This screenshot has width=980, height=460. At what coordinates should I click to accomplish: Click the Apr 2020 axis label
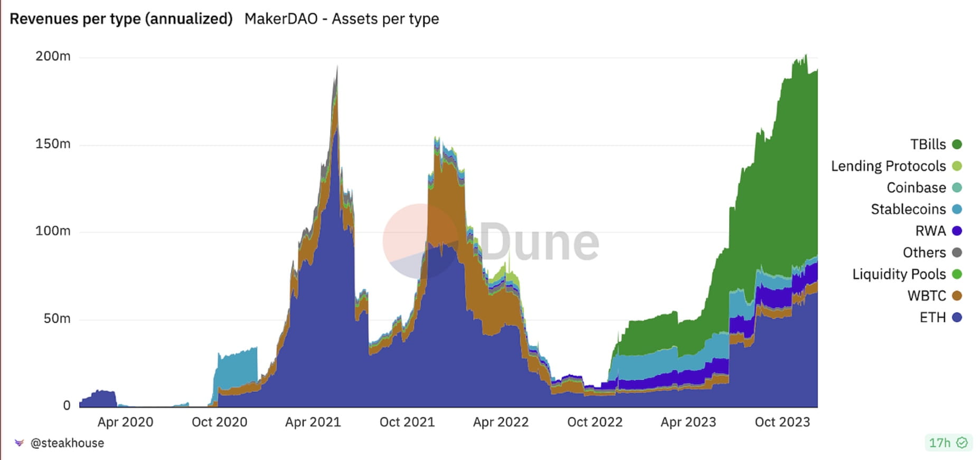[125, 422]
